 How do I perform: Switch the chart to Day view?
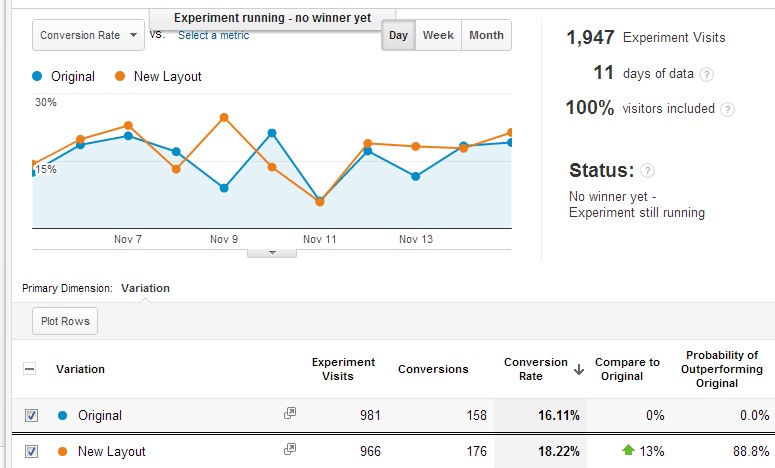(398, 35)
